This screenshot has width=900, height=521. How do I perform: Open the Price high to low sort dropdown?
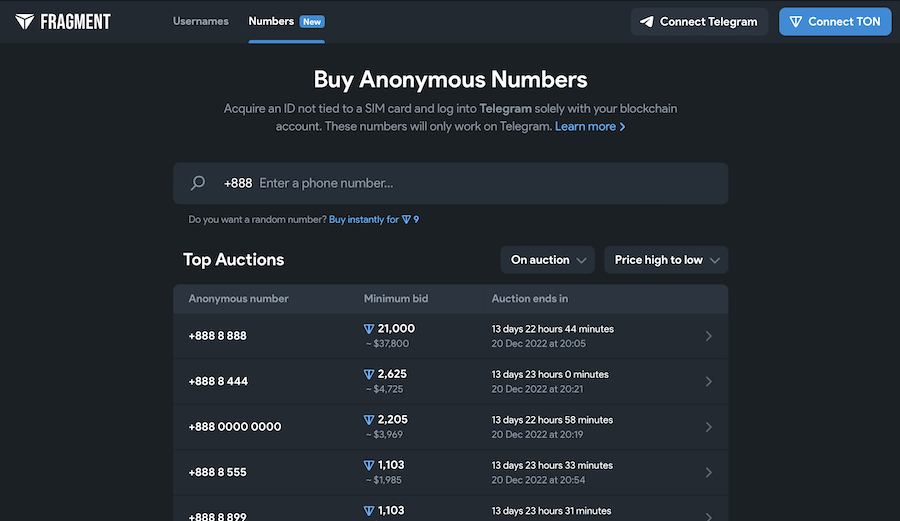666,260
